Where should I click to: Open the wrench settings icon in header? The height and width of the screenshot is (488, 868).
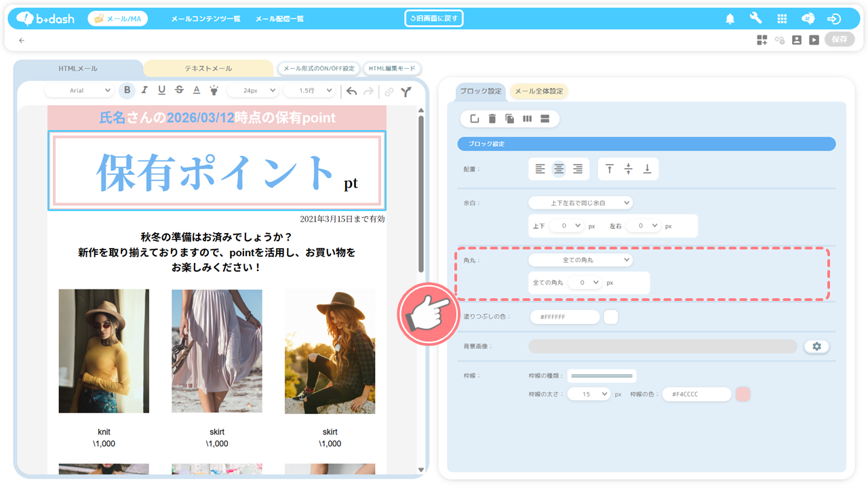click(755, 19)
